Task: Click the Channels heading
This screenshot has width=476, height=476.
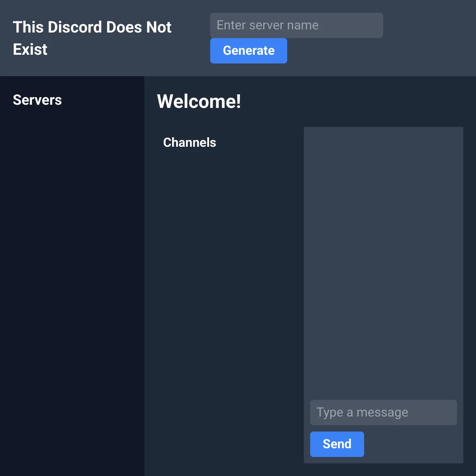Action: pos(190,142)
